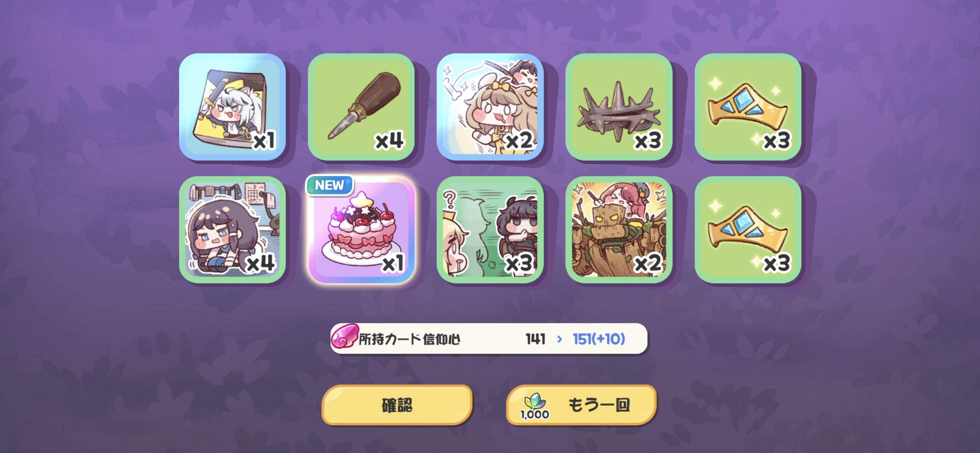Viewport: 980px width, 453px height.
Task: Open the exercising dark-haired girl card x4
Action: pos(232,230)
